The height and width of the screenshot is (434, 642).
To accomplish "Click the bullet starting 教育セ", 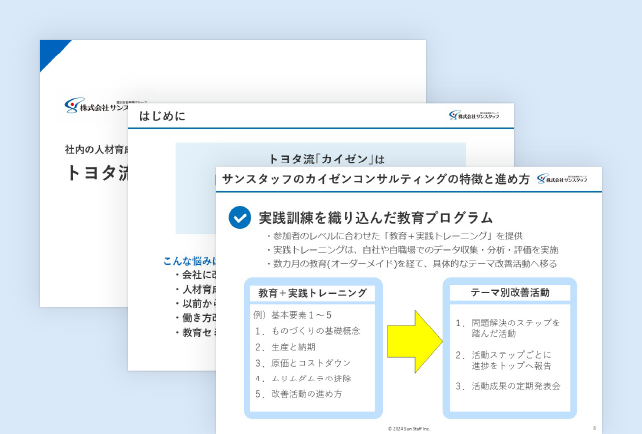I will (195, 332).
